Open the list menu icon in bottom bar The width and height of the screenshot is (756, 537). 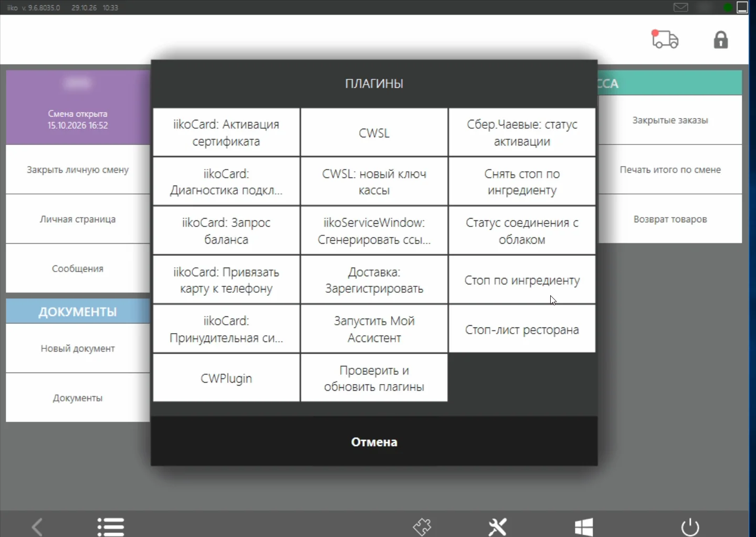point(111,526)
